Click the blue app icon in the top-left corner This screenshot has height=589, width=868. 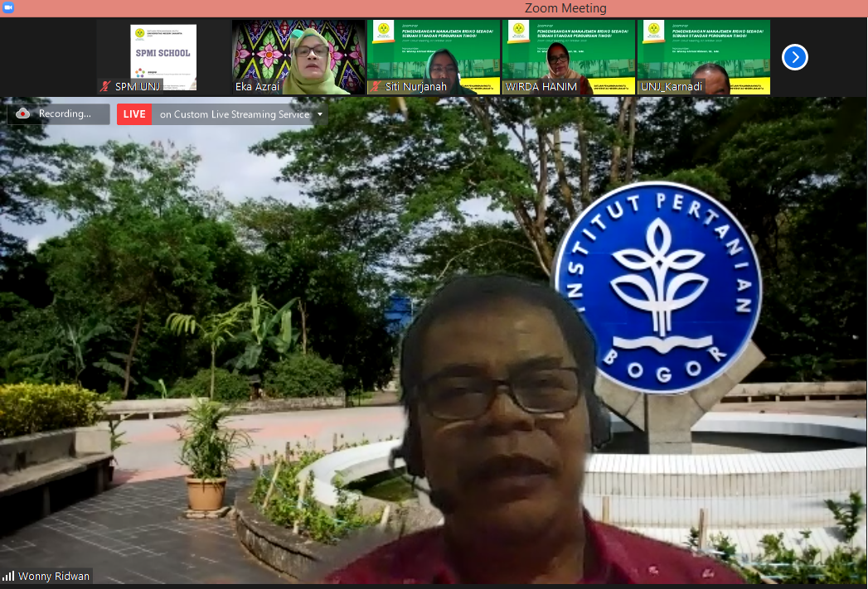[8, 6]
